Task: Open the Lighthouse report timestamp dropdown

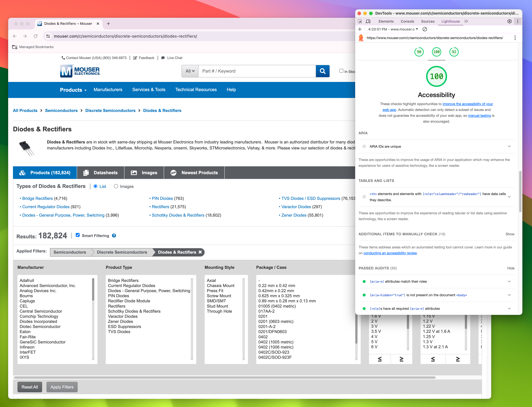Action: click(393, 29)
